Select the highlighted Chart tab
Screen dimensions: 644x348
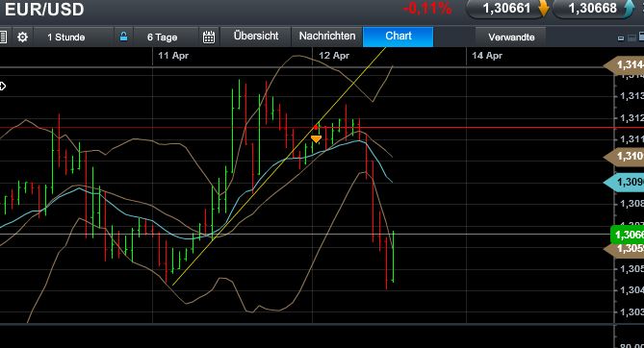point(398,37)
